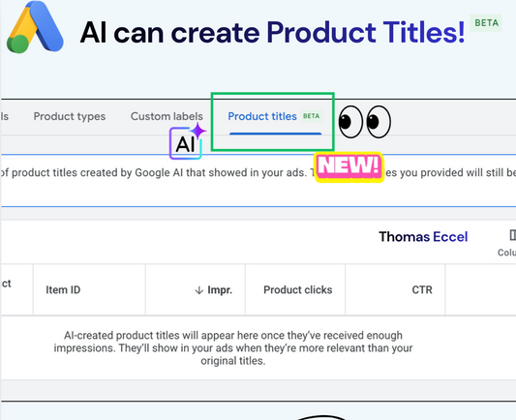This screenshot has height=420, width=516.
Task: Switch to the Custom labels tab
Action: (167, 116)
